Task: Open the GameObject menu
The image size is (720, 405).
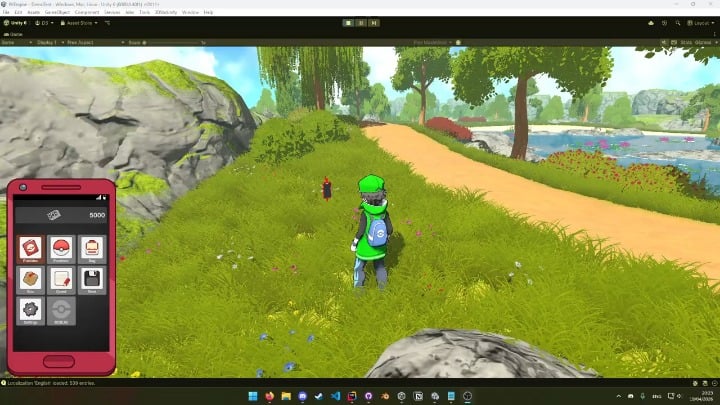Action: point(57,12)
